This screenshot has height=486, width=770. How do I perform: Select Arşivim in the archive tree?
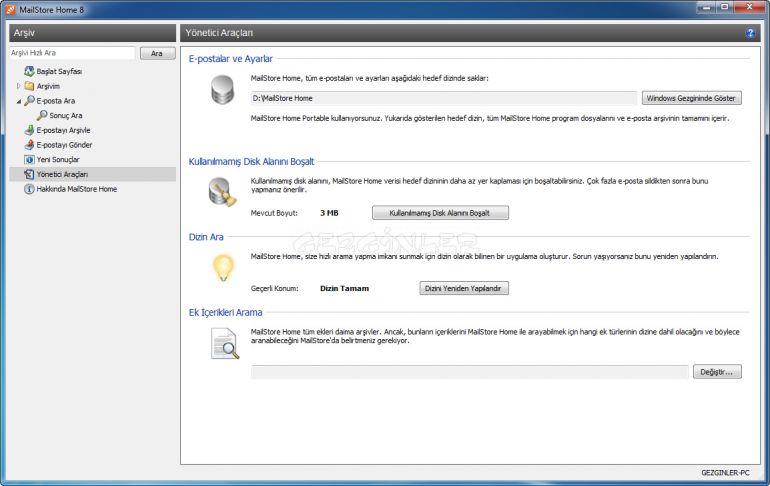click(48, 86)
